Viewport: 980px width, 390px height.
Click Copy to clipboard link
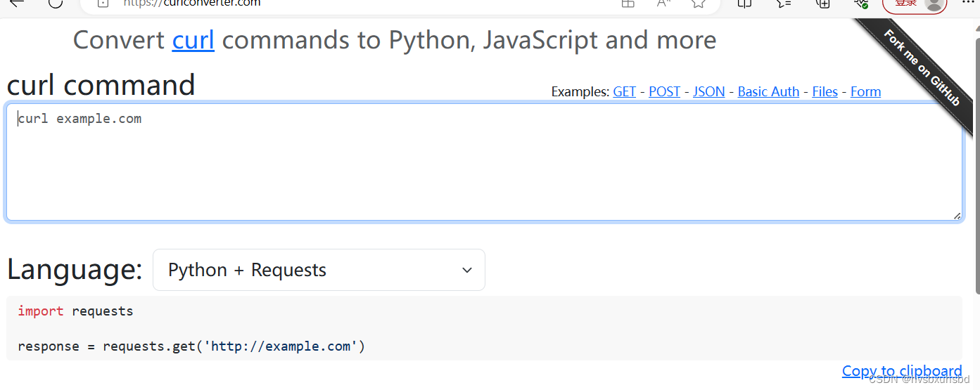click(901, 371)
